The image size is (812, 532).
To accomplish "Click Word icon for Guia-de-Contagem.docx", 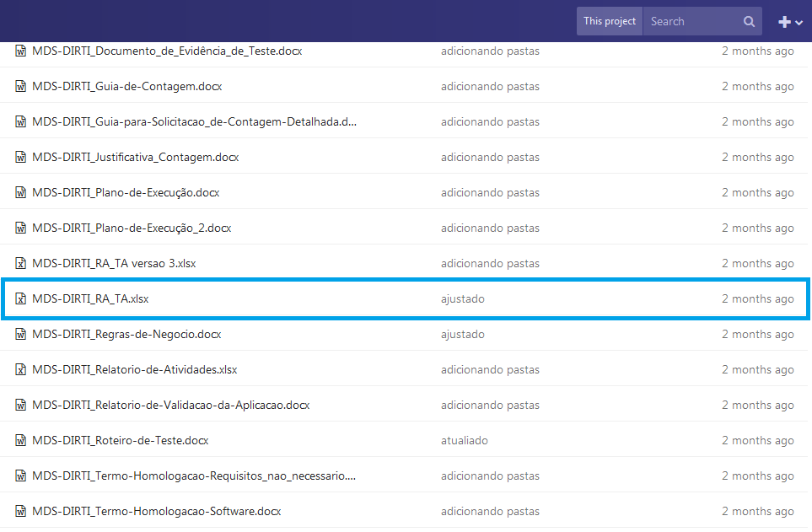I will pos(21,87).
